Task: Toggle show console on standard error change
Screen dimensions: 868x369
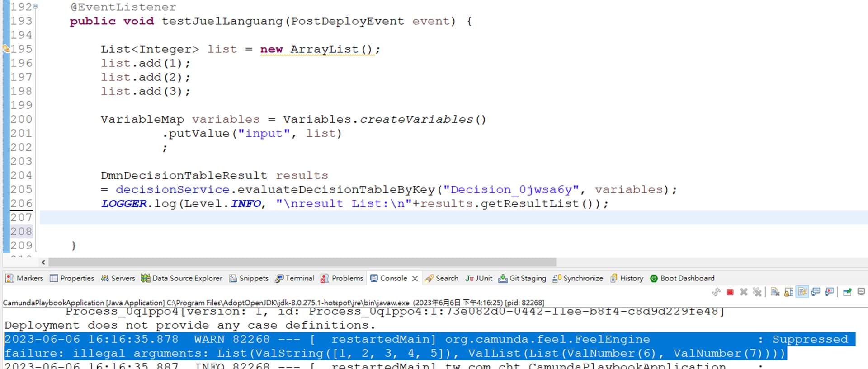Action: click(x=829, y=292)
